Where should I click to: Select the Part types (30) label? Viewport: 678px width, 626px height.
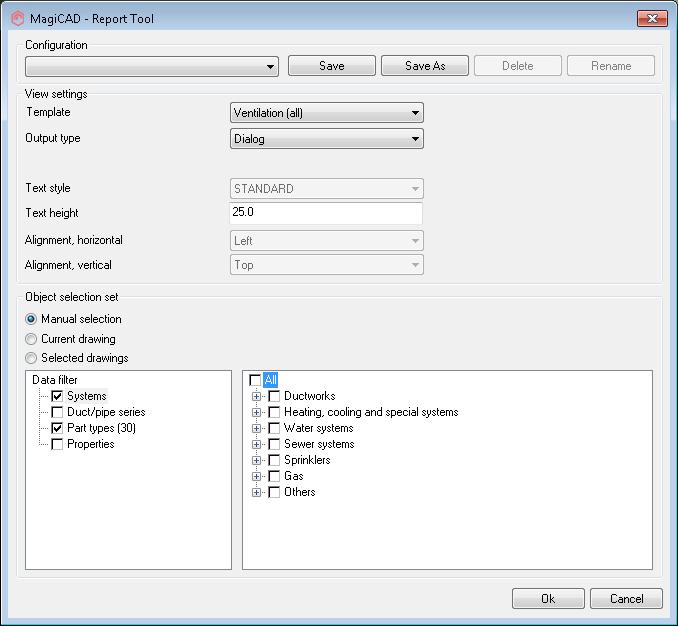[101, 428]
